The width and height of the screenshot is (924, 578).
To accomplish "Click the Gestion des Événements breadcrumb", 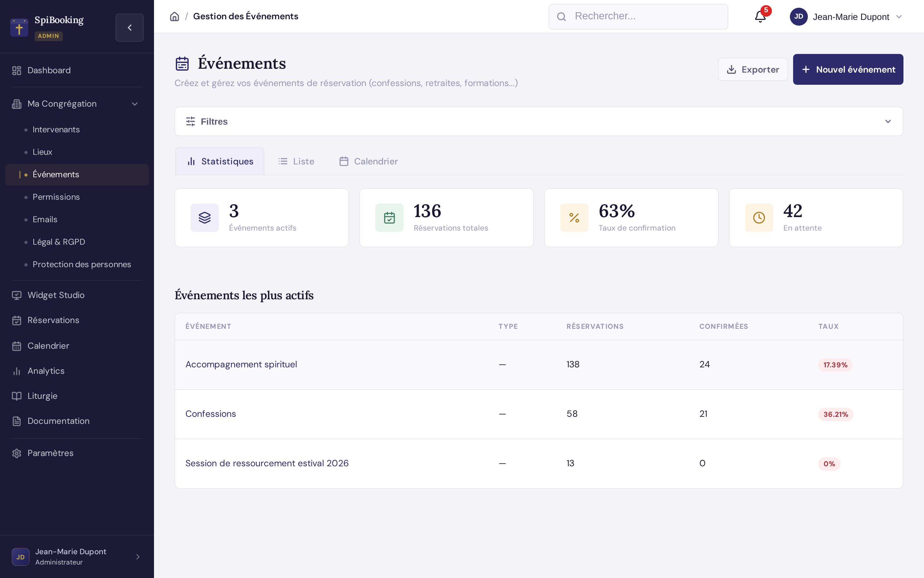I will pyautogui.click(x=245, y=16).
